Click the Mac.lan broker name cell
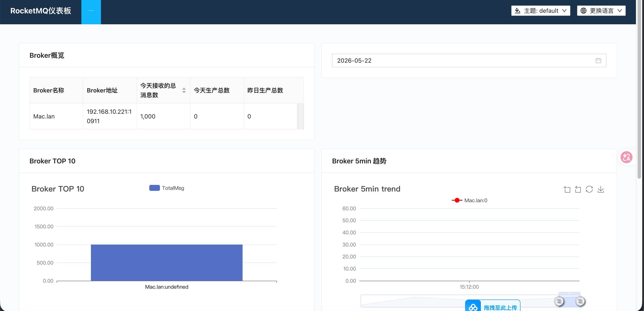The height and width of the screenshot is (311, 644). (x=56, y=116)
